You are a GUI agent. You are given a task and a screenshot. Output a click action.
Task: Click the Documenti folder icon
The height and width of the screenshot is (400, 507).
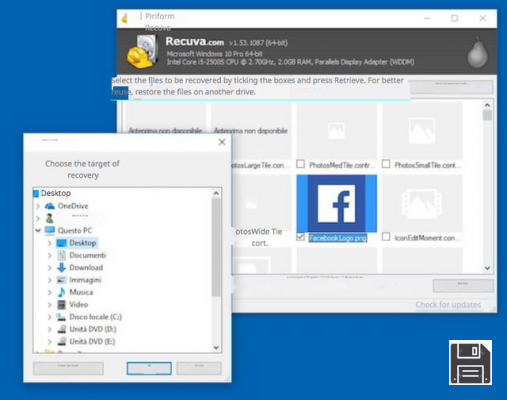[61, 255]
